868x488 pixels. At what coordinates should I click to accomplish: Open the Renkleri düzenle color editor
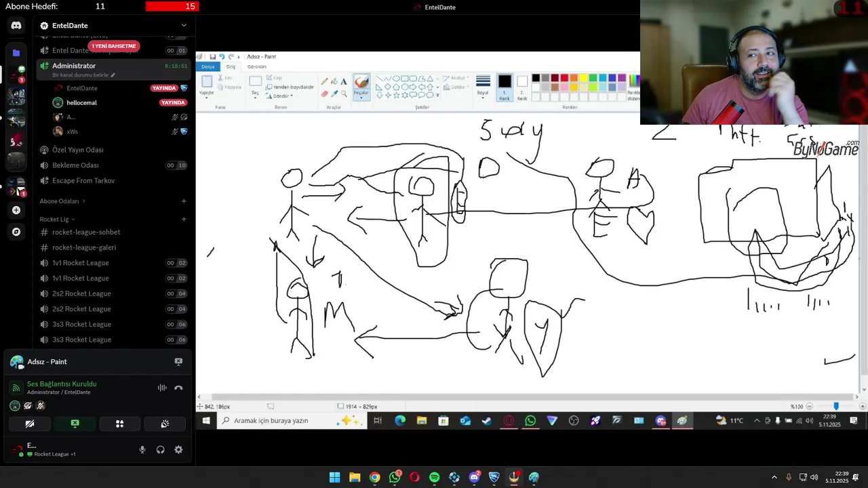point(633,87)
